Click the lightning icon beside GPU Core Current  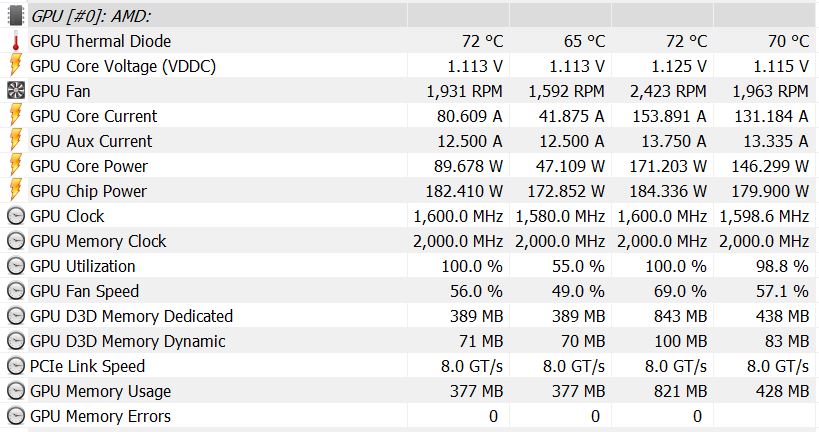coord(16,116)
